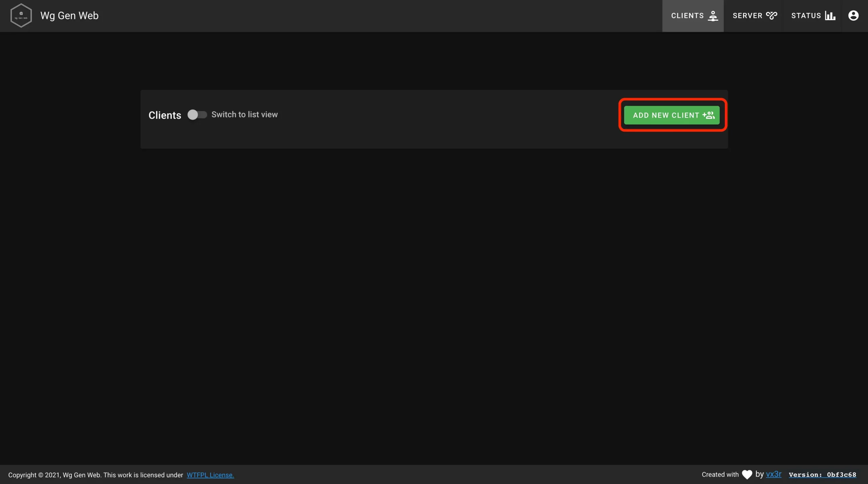
Task: Toggle the list view switch
Action: (197, 115)
